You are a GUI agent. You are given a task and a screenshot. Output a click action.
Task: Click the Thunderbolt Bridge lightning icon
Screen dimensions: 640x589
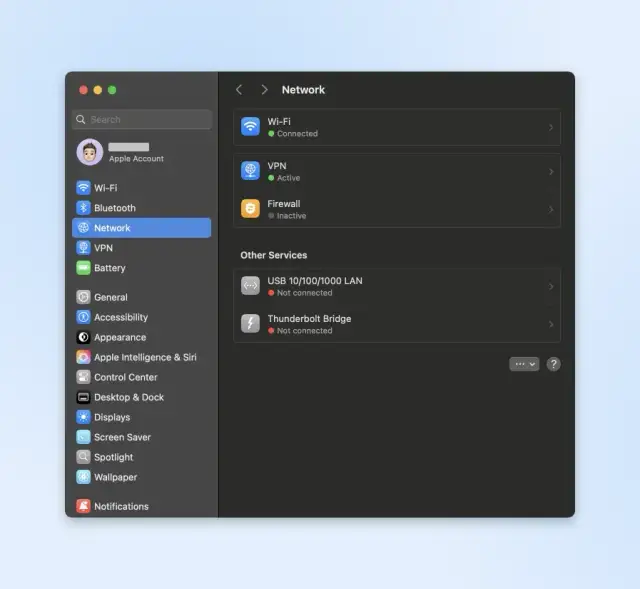click(x=250, y=324)
